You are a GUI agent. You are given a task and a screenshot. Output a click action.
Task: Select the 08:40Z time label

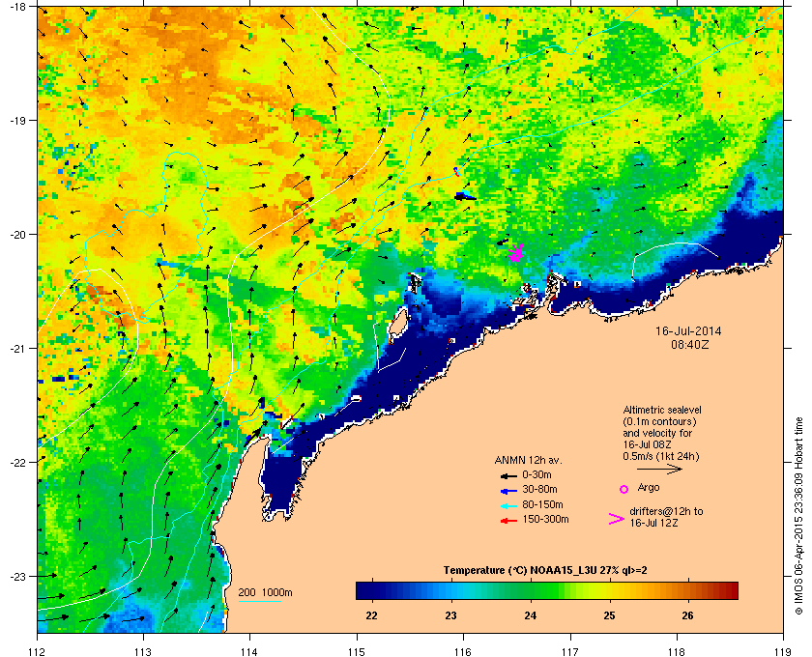[x=690, y=344]
